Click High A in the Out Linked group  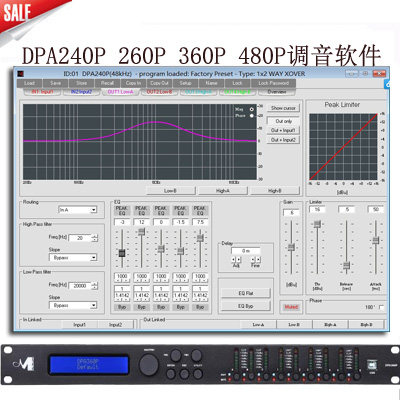(x=330, y=325)
